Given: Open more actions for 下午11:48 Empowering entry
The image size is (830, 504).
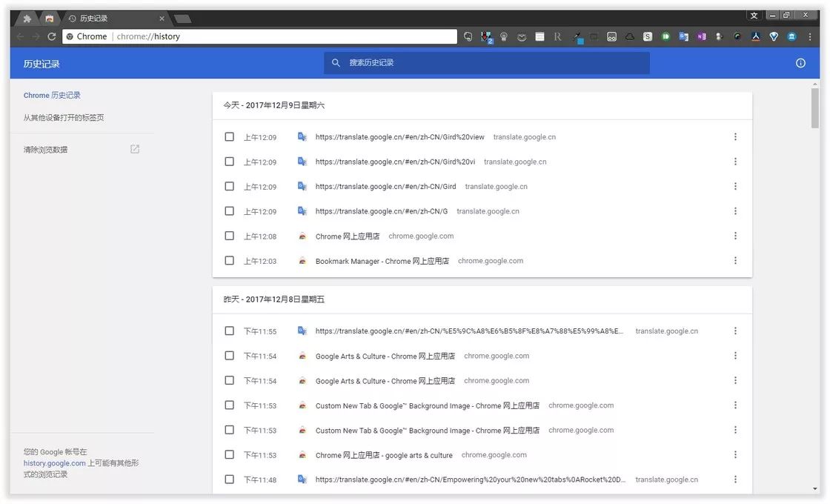Looking at the screenshot, I should point(735,479).
